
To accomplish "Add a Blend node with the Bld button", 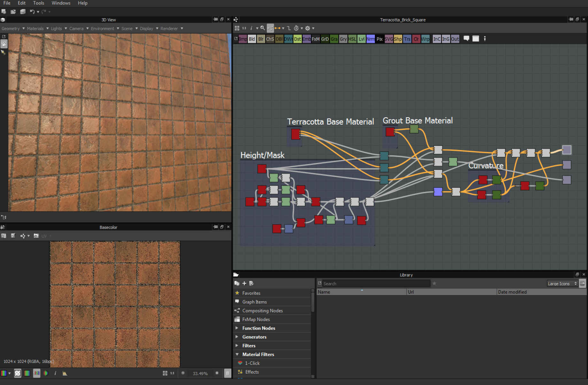I will [252, 39].
